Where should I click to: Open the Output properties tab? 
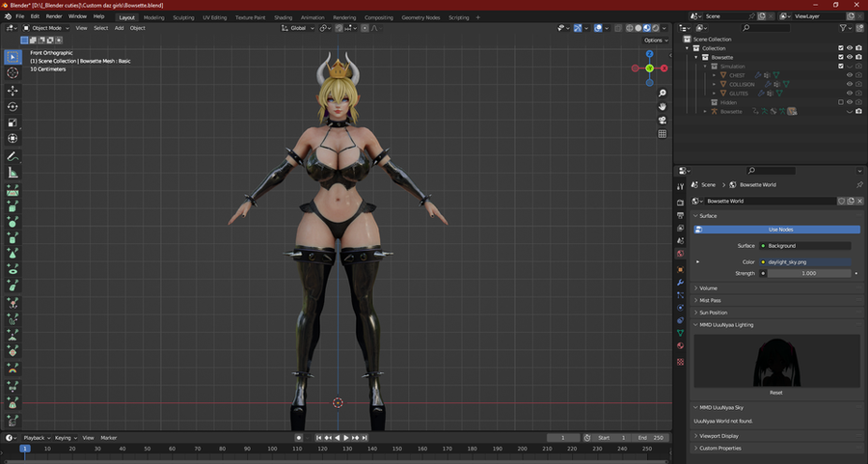[680, 215]
